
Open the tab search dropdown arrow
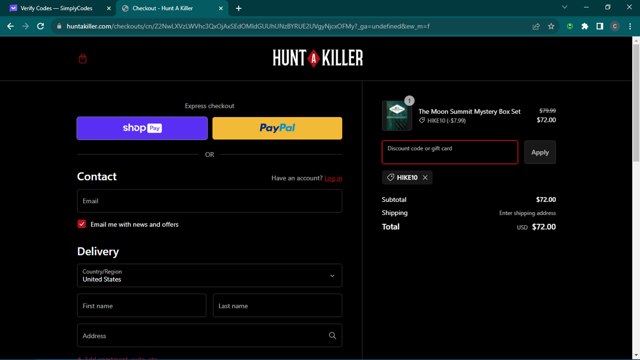564,7
